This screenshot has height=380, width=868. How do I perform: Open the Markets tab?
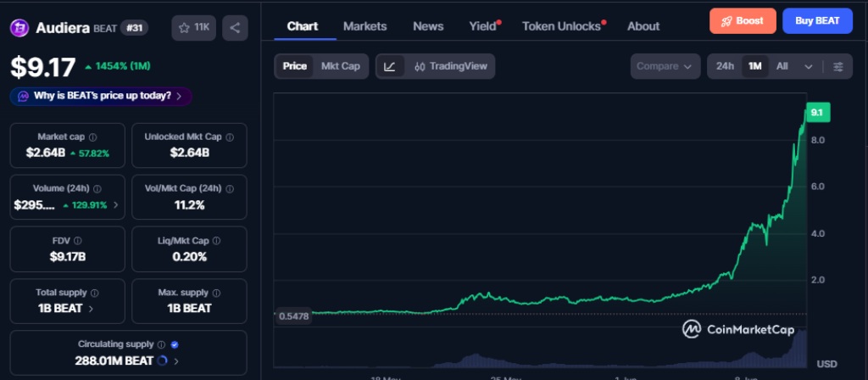(x=364, y=26)
